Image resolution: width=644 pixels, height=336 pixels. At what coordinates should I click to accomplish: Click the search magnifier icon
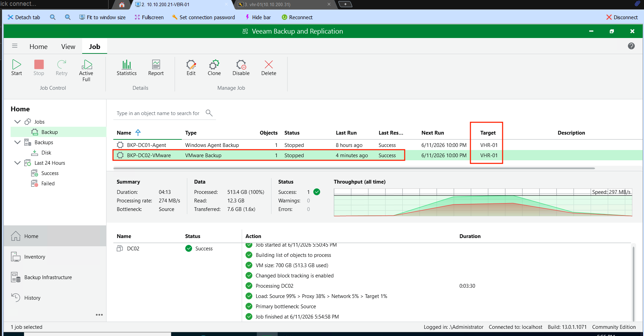click(209, 113)
